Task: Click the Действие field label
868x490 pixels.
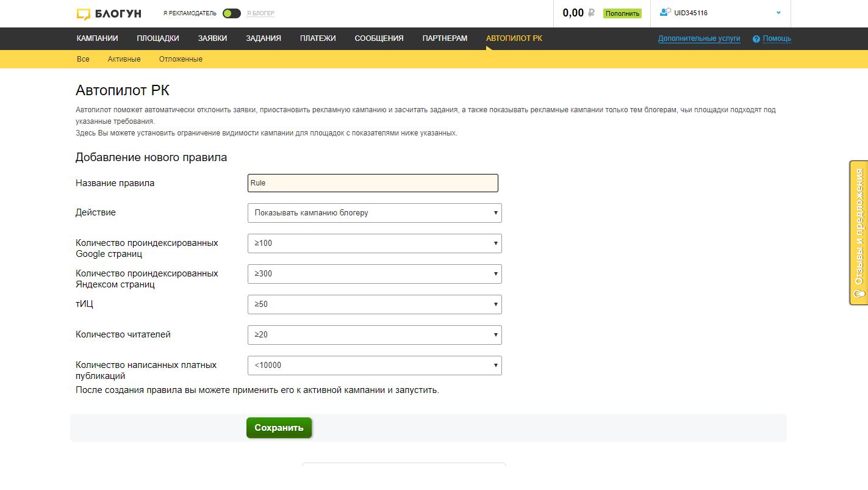Action: tap(96, 212)
